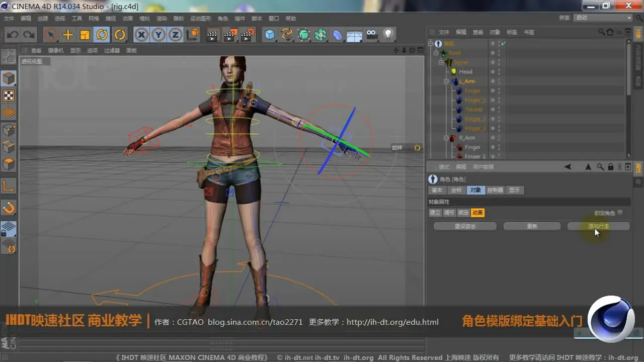This screenshot has width=644, height=362.
Task: Open the blue deformer objects icon
Action: (x=338, y=35)
